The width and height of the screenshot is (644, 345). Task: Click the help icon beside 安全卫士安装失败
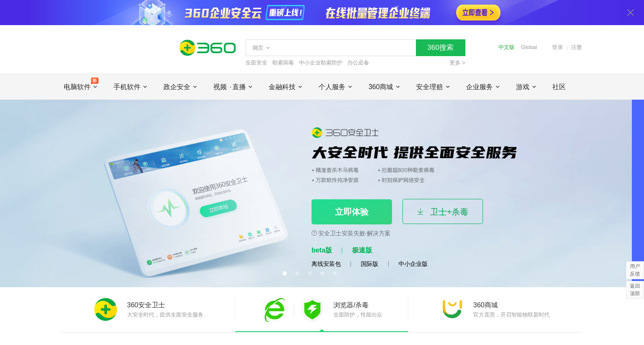coord(314,233)
